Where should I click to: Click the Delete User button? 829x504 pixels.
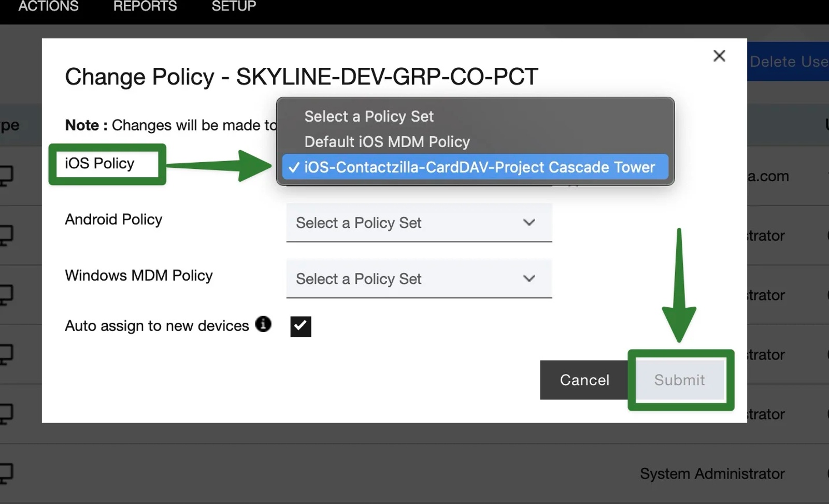point(788,61)
